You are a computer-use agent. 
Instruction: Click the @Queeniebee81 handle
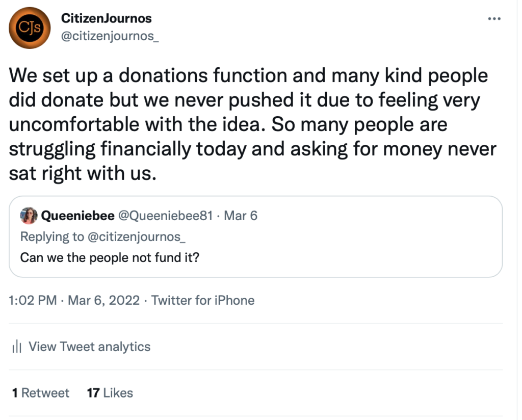[166, 216]
